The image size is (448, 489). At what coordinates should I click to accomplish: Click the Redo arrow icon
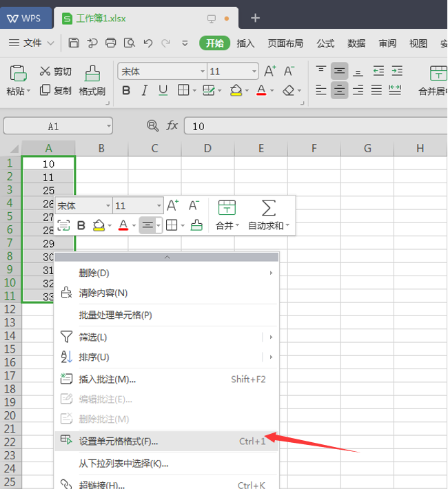166,43
